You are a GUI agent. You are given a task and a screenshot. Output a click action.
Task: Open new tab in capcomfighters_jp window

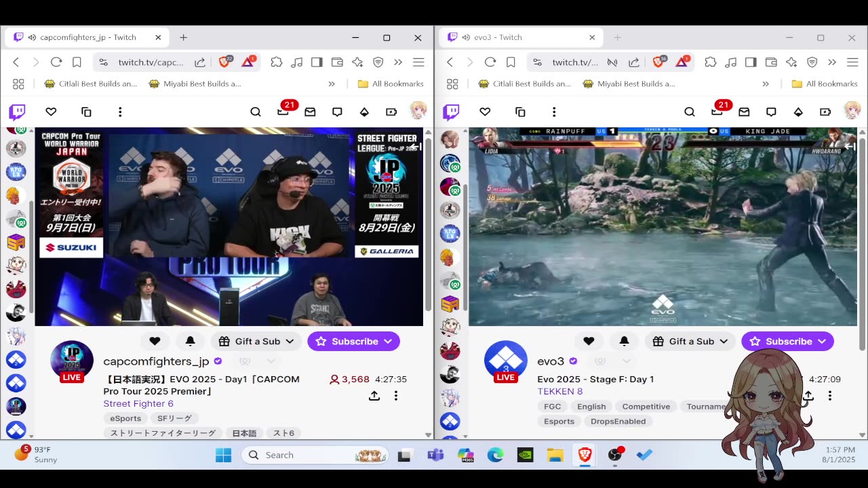pos(183,37)
